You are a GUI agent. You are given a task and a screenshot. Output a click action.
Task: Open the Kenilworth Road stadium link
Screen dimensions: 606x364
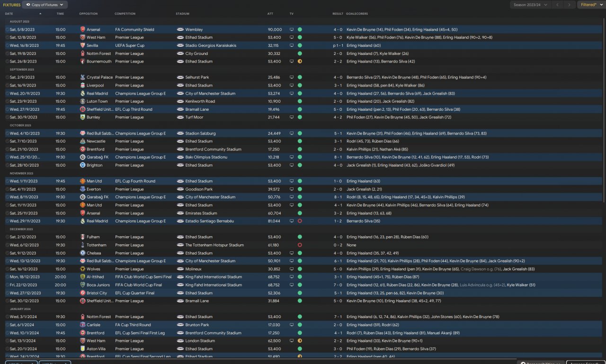(200, 101)
